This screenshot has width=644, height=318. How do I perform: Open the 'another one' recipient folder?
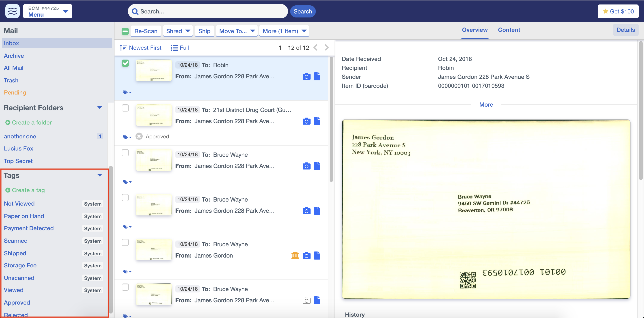[x=20, y=136]
